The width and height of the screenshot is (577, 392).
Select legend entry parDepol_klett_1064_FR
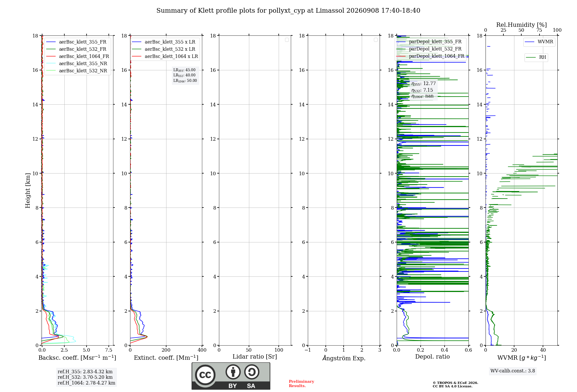430,56
